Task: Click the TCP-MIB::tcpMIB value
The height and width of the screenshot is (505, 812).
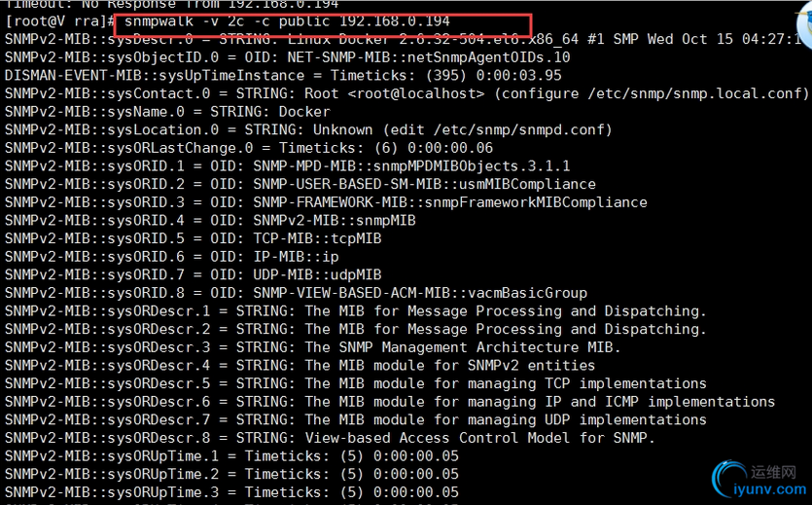Action: point(317,238)
